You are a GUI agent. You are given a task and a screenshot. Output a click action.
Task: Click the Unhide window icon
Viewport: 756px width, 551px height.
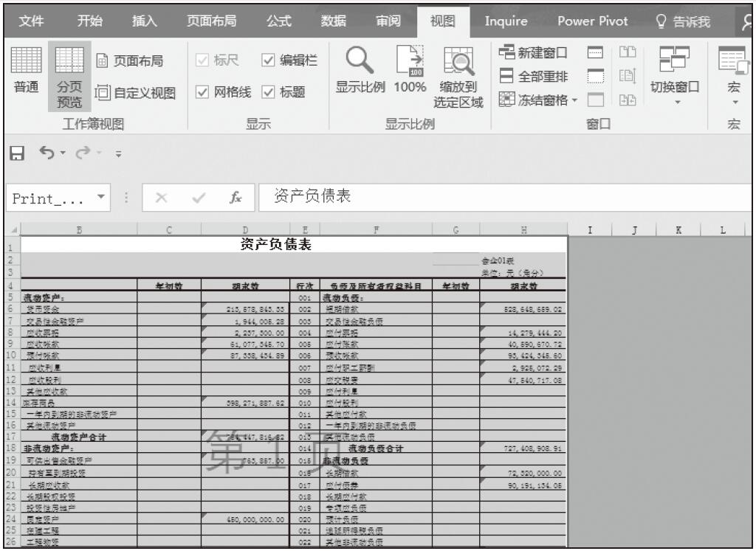pos(596,100)
